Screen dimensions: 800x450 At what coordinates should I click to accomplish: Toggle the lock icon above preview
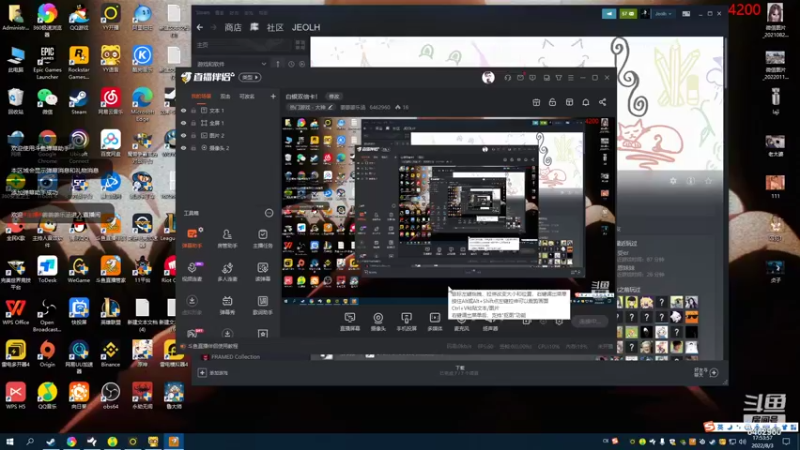point(553,102)
